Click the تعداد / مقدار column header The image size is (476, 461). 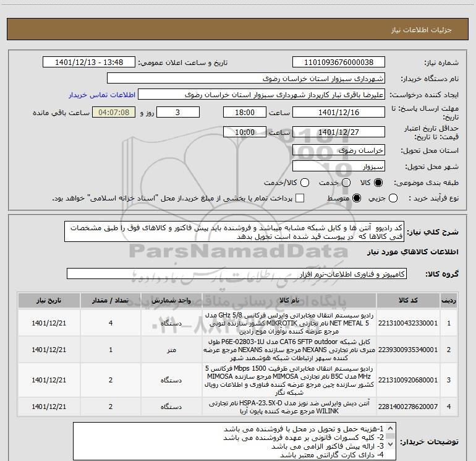pos(111,301)
